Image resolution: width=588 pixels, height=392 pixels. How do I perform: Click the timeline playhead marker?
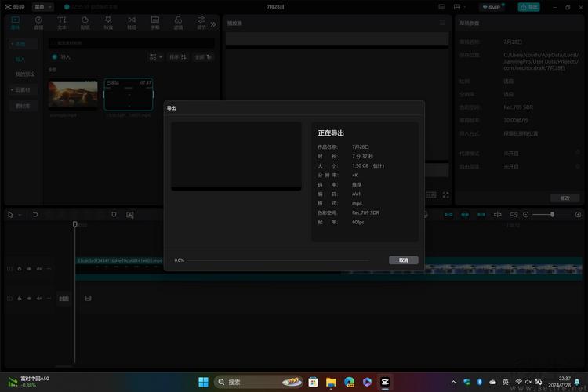click(x=74, y=224)
